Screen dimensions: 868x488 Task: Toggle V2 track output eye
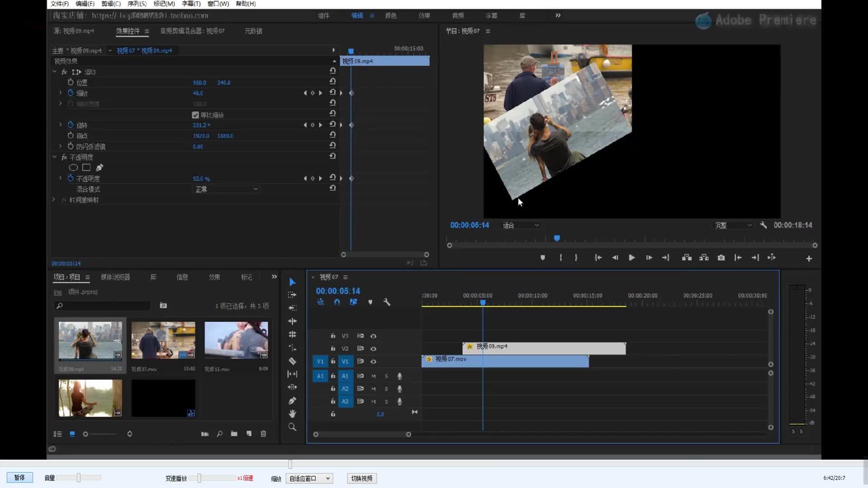[373, 349]
